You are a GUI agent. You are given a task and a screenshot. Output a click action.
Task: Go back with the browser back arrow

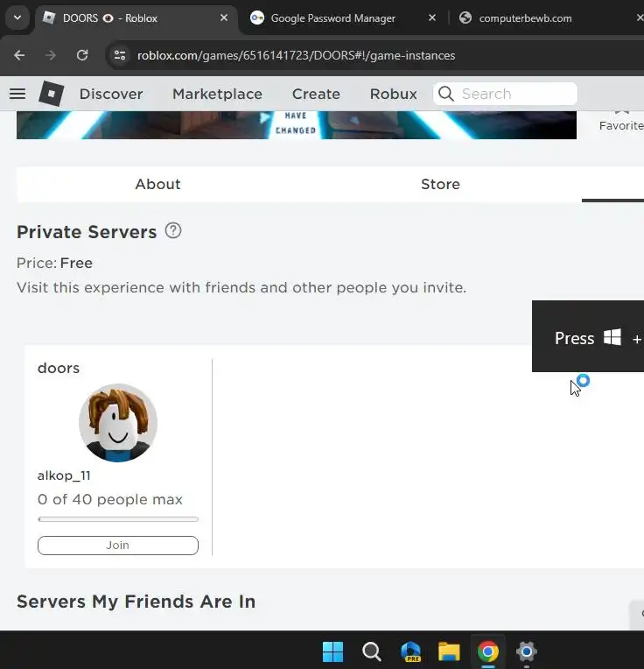click(19, 55)
